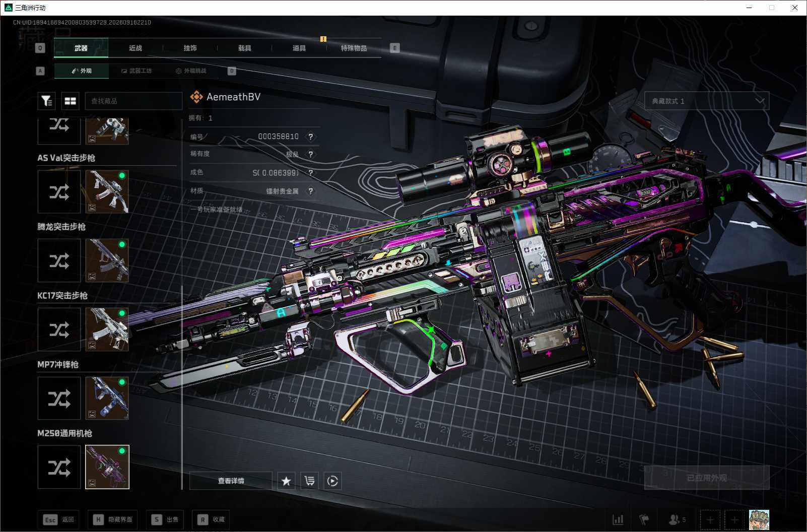Viewport: 807px width, 532px height.
Task: Open the 武器工坊 sub-tab
Action: point(136,71)
